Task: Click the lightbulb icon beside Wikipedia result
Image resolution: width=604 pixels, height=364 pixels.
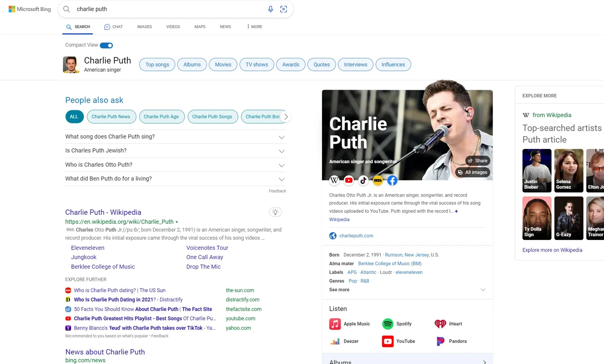Action: 275,212
